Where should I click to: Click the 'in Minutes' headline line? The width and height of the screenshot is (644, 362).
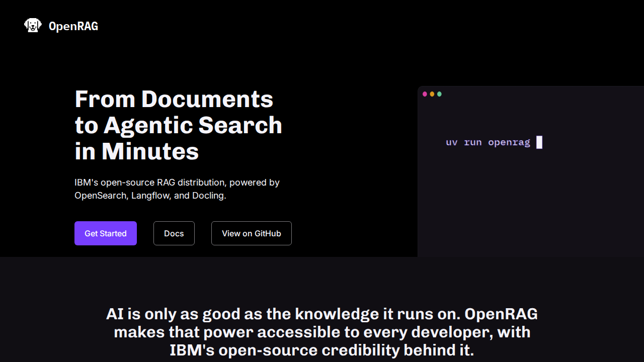[x=136, y=151]
